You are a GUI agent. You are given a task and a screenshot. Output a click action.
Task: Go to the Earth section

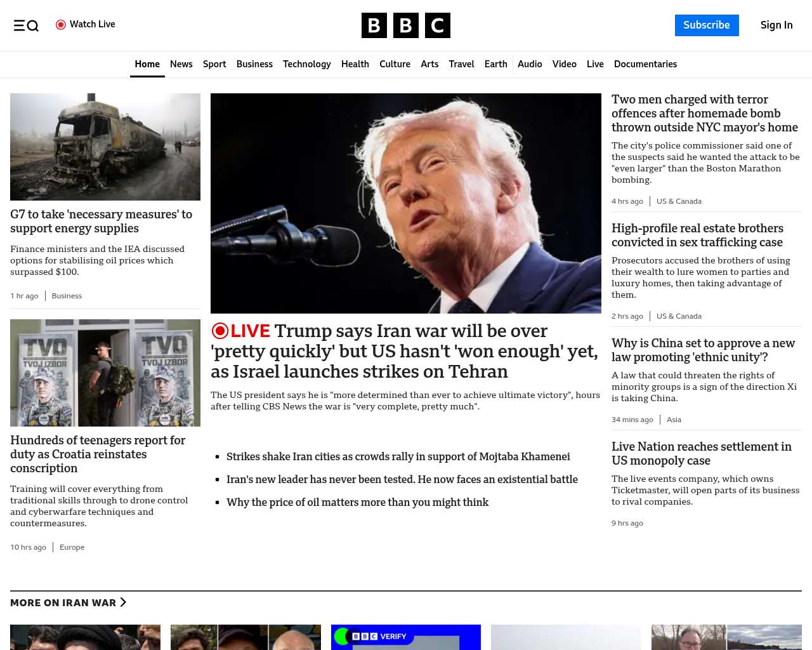pyautogui.click(x=496, y=64)
